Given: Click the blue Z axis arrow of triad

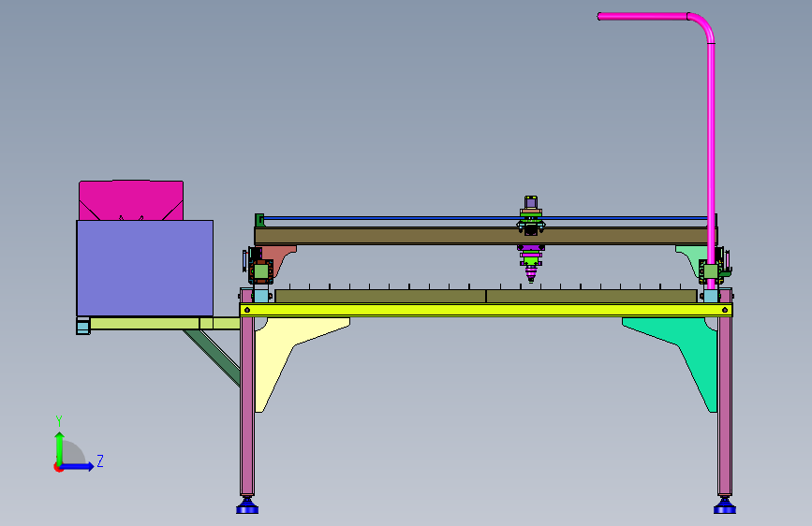Looking at the screenshot, I should 78,466.
